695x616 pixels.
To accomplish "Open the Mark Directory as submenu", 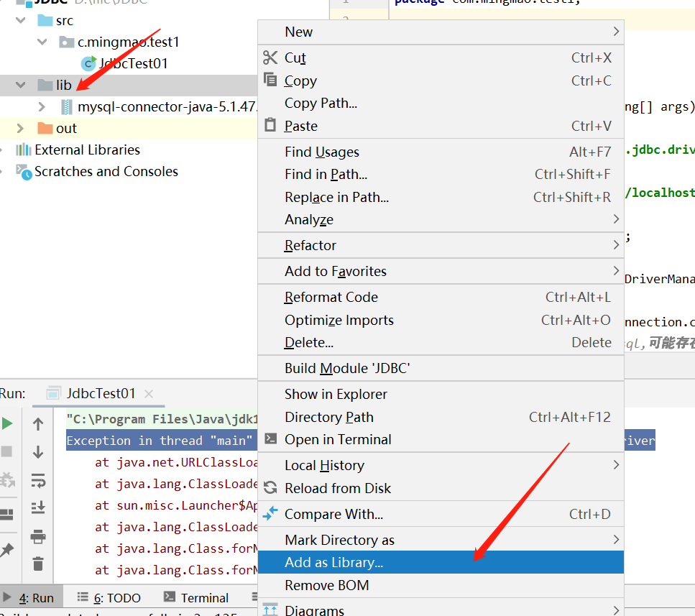I will tap(441, 540).
